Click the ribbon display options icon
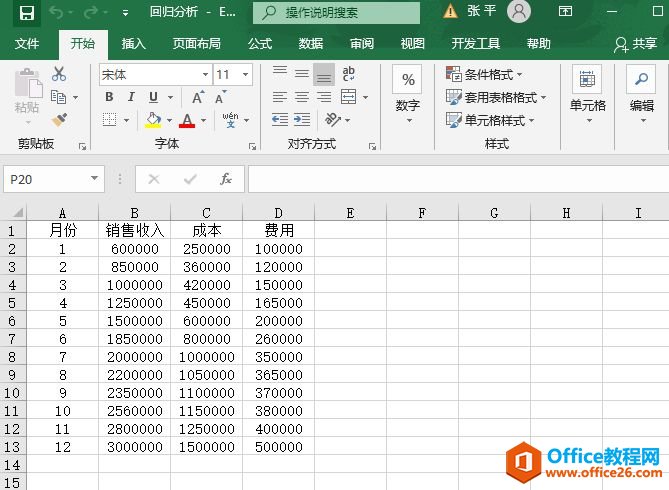 tap(565, 12)
